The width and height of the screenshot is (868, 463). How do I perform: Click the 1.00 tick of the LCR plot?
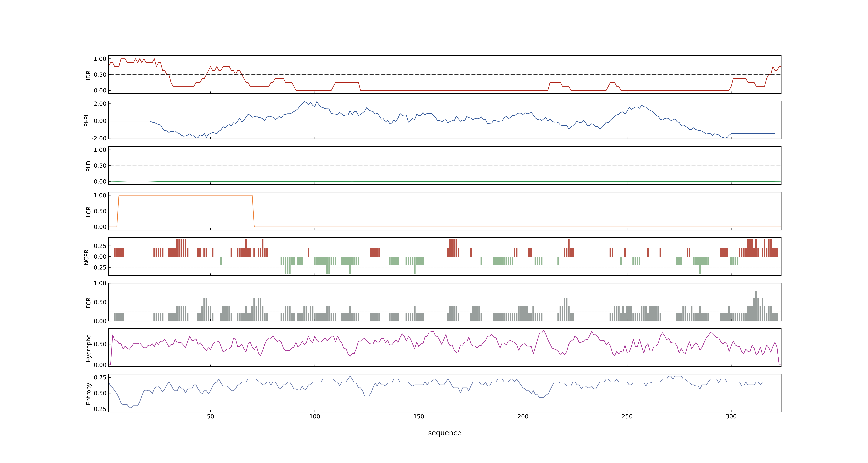point(100,195)
